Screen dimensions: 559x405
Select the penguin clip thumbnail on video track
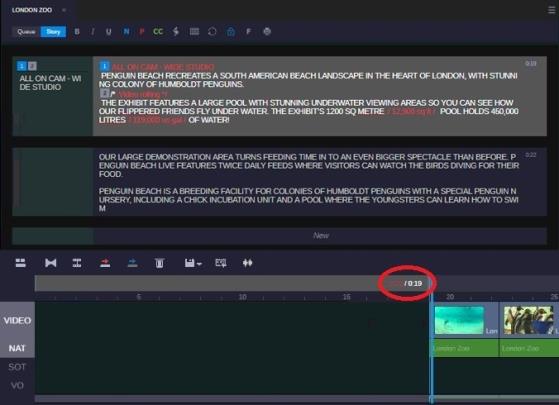coord(529,320)
